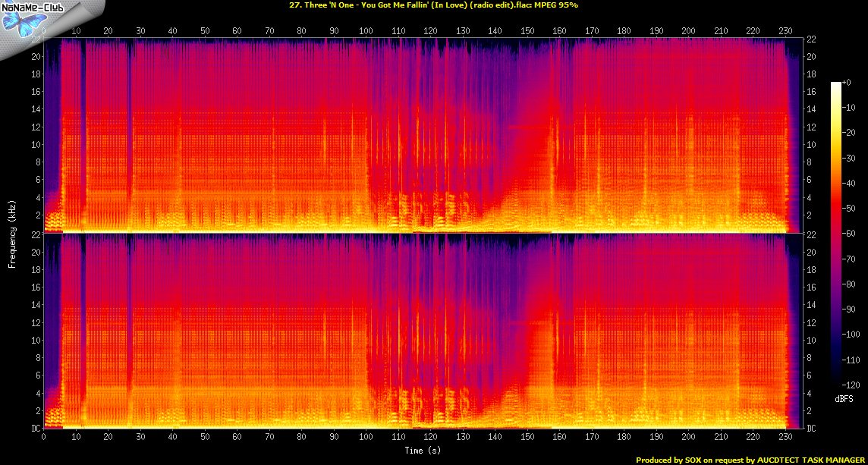Click the NoNaMe-Club butterfly logo

[x=21, y=23]
